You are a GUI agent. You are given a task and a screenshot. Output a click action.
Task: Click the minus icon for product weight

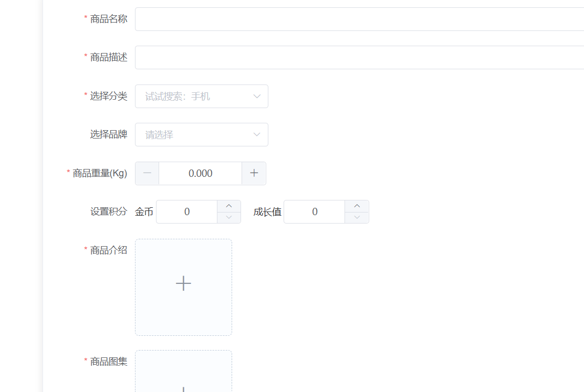pos(147,173)
